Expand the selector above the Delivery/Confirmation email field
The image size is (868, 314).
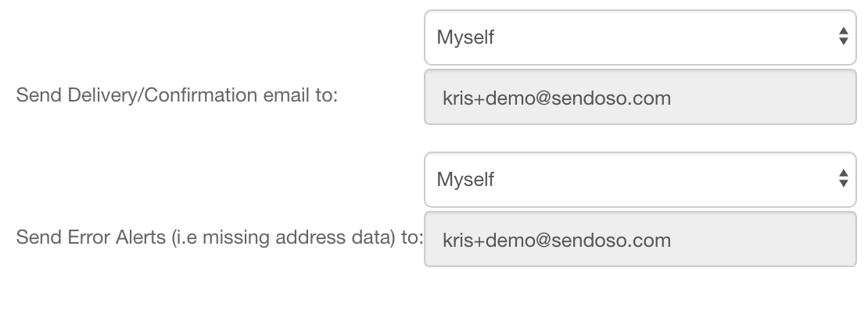(x=640, y=37)
